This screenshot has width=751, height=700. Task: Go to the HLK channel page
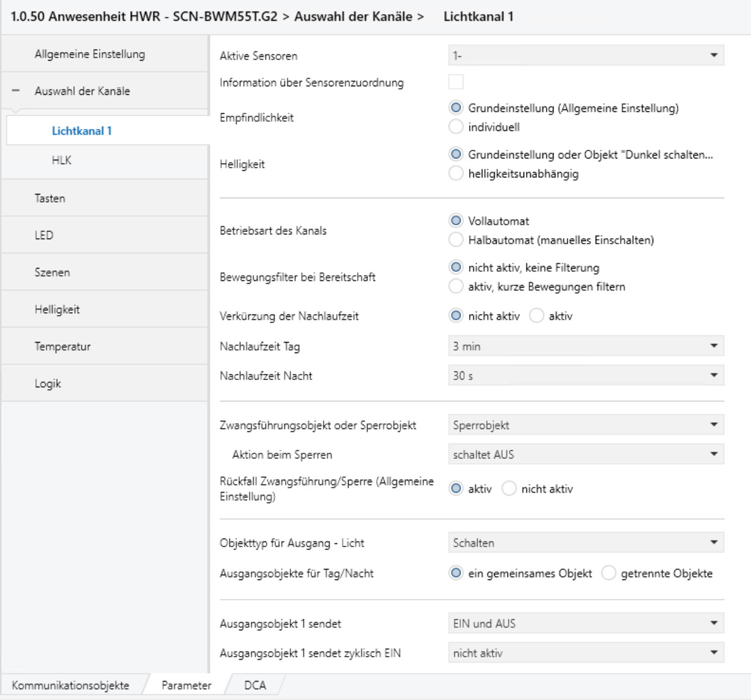click(x=62, y=160)
